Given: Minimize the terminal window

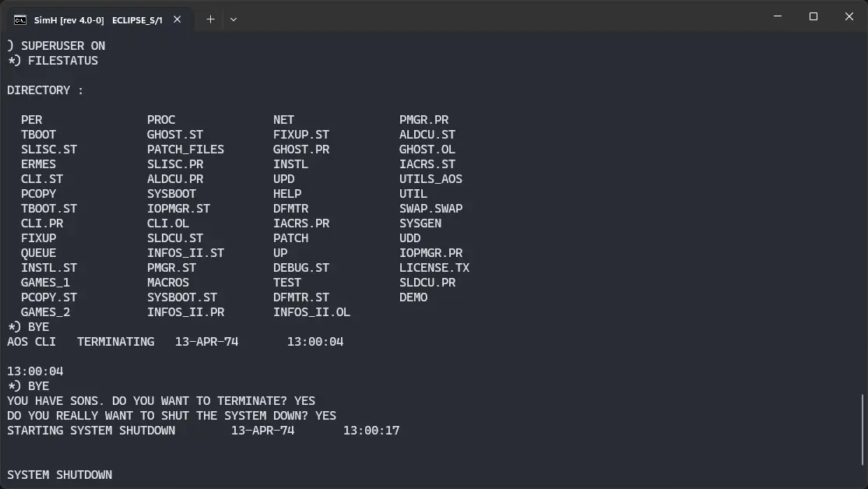Looking at the screenshot, I should (x=776, y=16).
